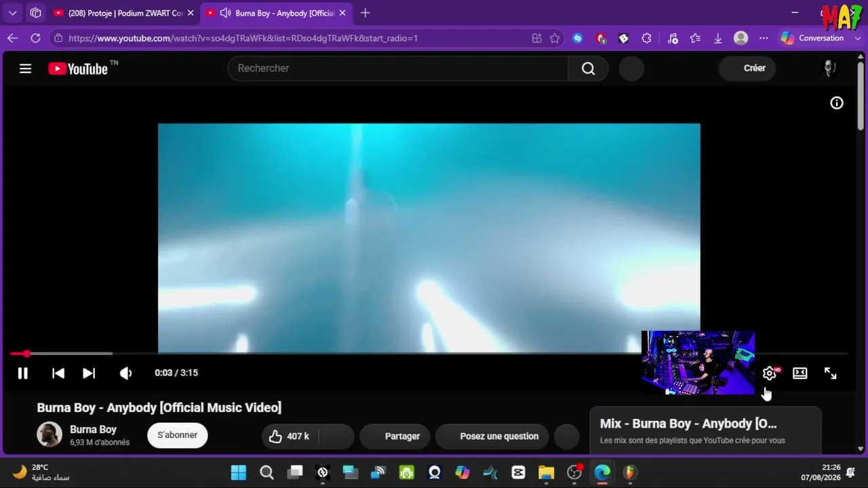Open Burna Boy channel avatar
This screenshot has width=868, height=488.
point(50,435)
